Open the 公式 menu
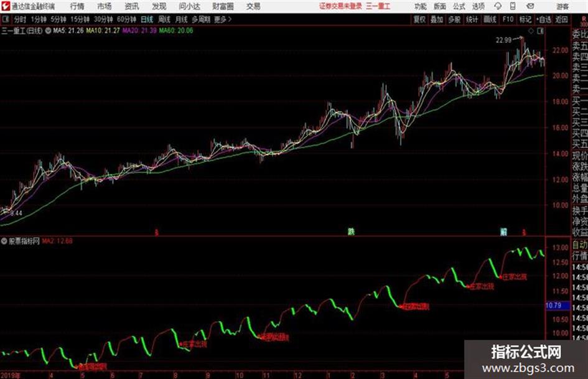588x379 pixels. (x=459, y=6)
